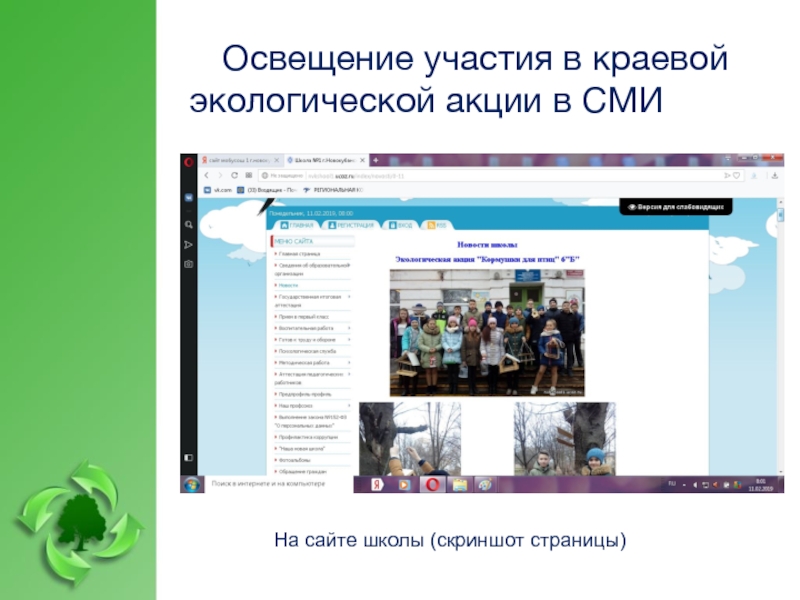Open Прием в первый класс menu item
Viewport: 800px width, 600px height.
[x=304, y=316]
